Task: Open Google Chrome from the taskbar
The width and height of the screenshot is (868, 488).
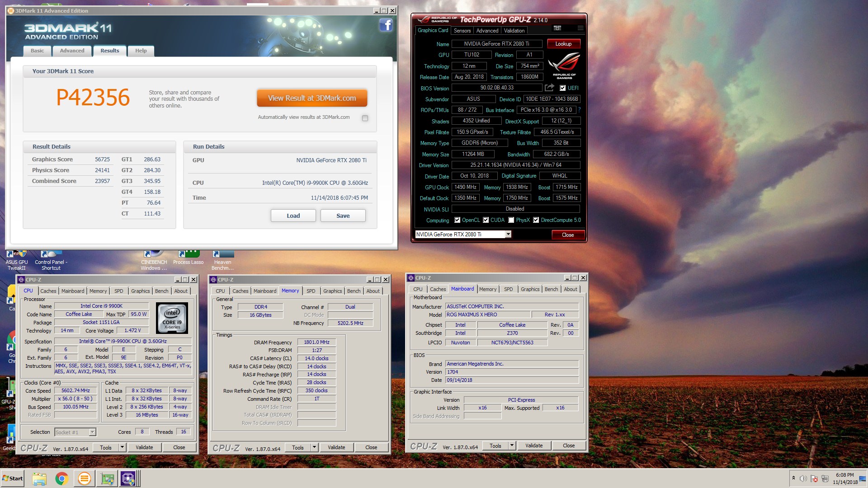Action: 62,479
